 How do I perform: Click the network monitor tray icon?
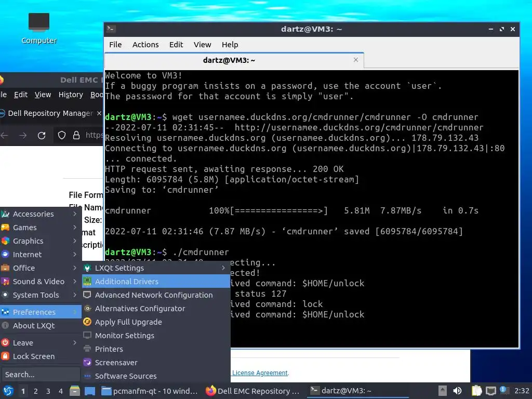[490, 391]
